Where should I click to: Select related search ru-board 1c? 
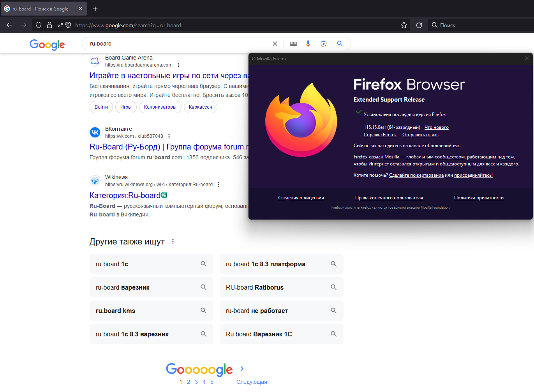point(152,264)
